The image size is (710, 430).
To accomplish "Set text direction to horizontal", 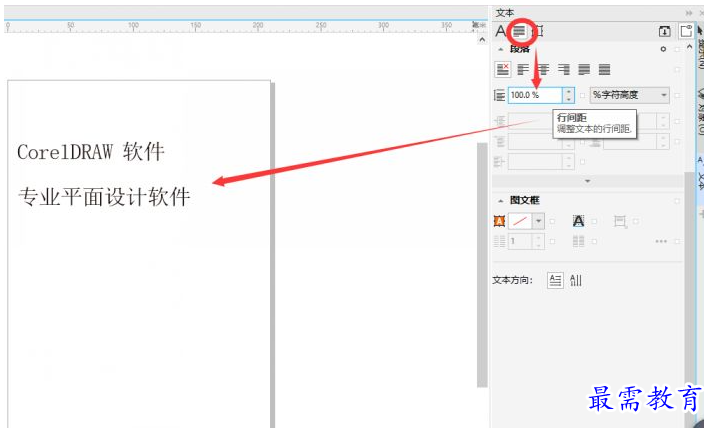I will [x=555, y=280].
